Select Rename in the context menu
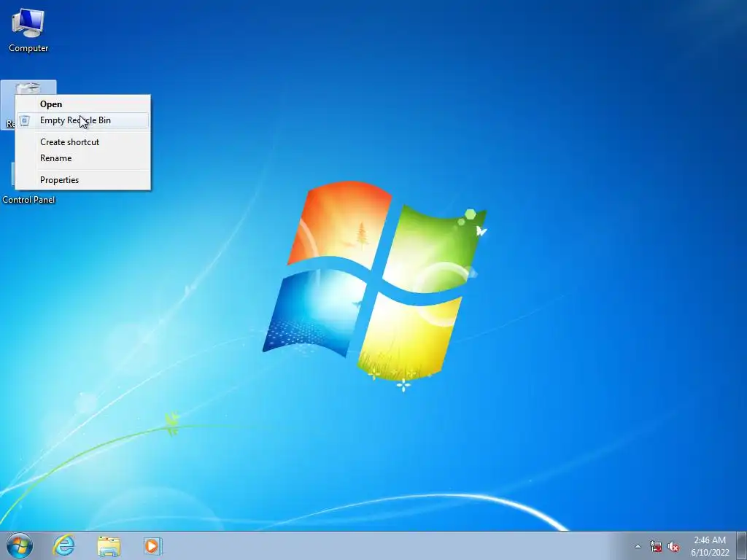Image resolution: width=747 pixels, height=560 pixels. click(x=83, y=158)
